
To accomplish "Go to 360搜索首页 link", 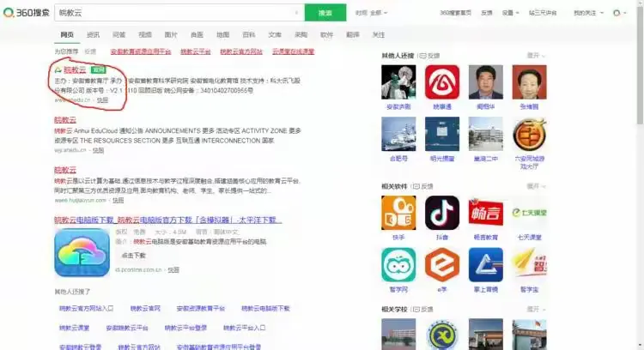I will (455, 13).
